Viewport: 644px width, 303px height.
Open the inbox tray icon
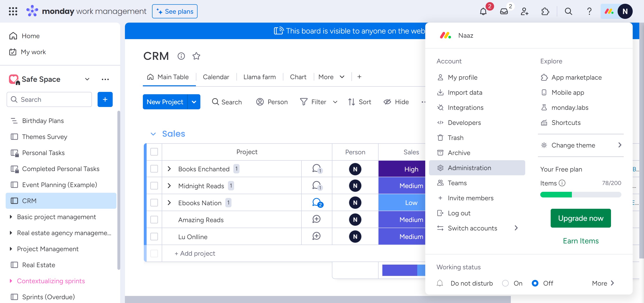coord(504,12)
